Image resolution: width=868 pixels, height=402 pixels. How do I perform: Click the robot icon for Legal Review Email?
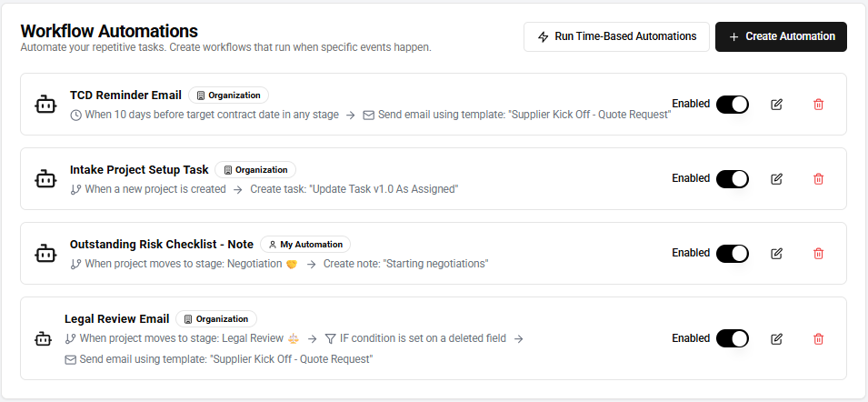43,339
